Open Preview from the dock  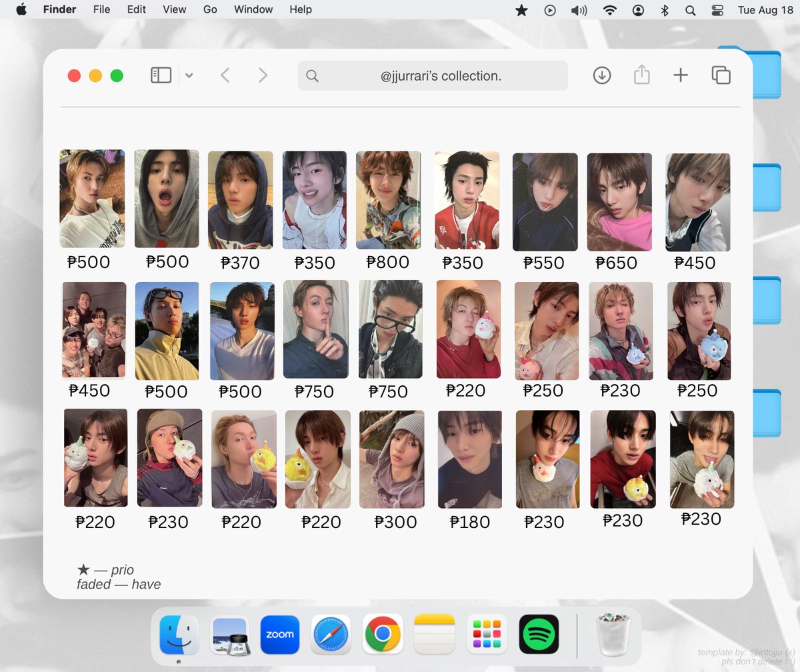click(230, 635)
